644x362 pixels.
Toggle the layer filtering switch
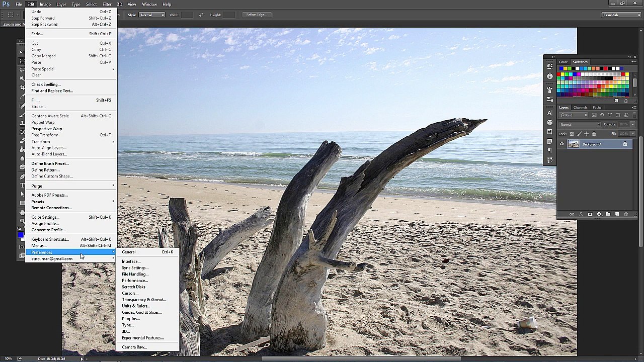[x=634, y=115]
